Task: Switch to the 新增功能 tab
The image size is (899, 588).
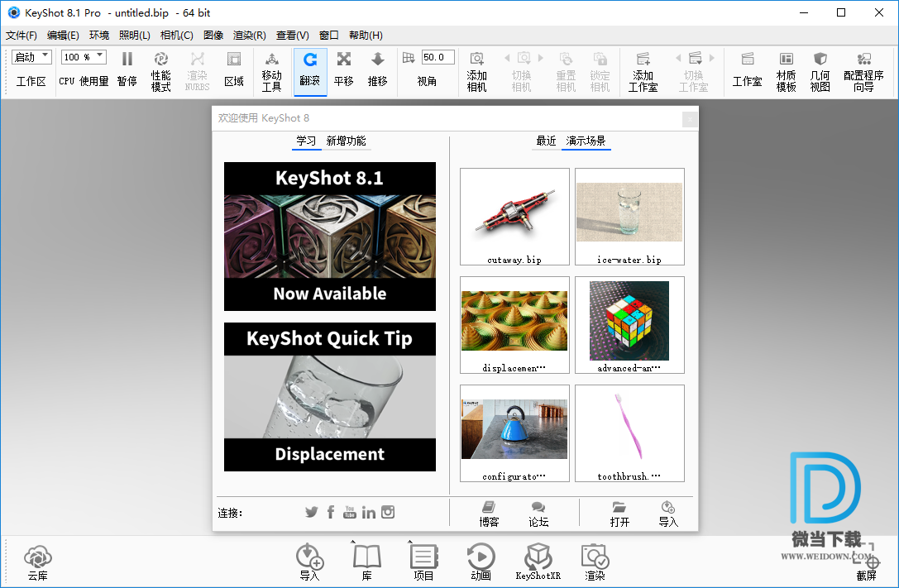Action: coord(347,141)
